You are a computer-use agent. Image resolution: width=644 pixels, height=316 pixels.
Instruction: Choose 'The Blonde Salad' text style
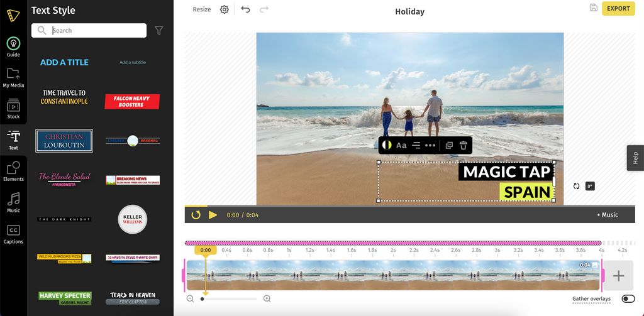pyautogui.click(x=64, y=179)
